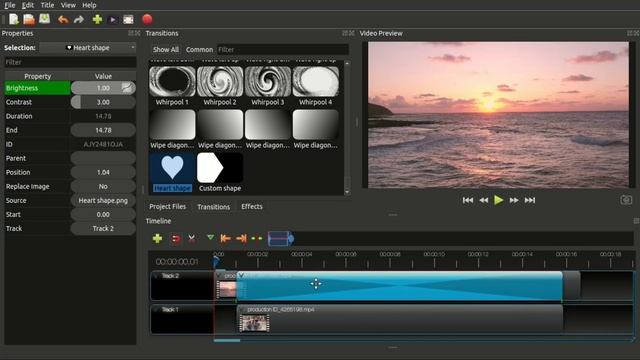Save the project with the toolbar icon
640x360 pixels.
tap(44, 19)
